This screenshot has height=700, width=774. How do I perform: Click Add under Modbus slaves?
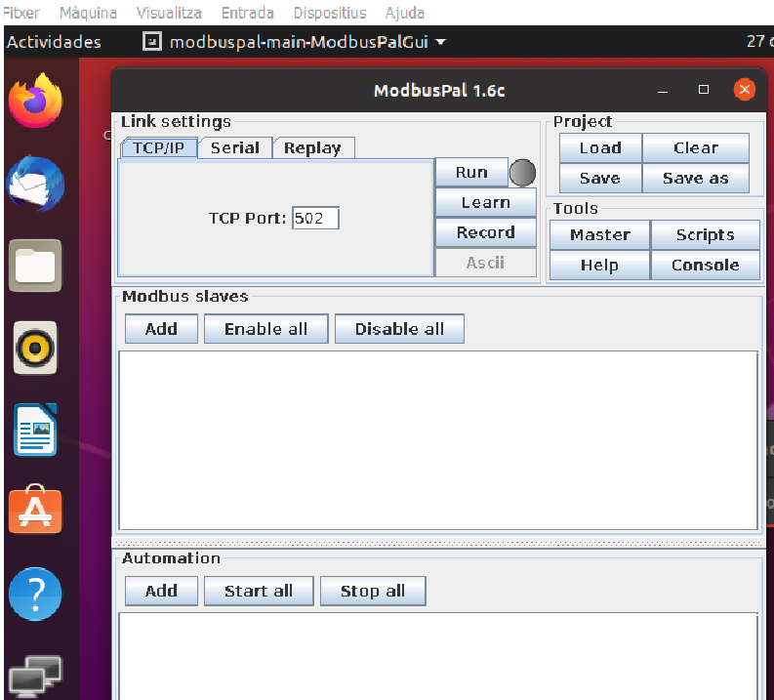coord(161,329)
